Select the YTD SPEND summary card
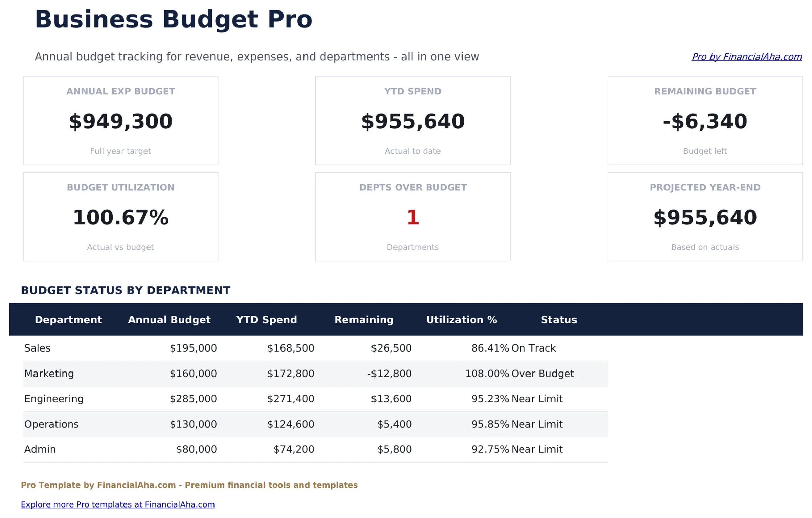The width and height of the screenshot is (812, 518). point(412,120)
